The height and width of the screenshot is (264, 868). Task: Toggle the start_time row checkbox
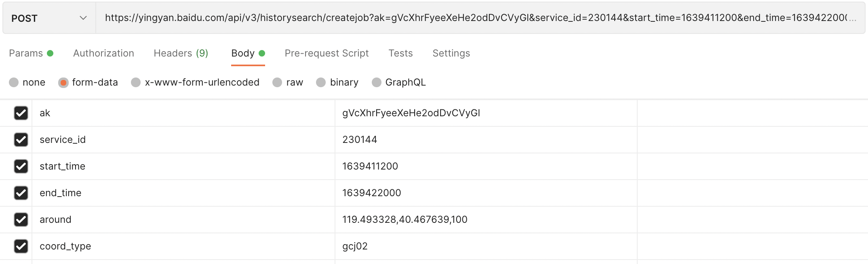click(x=21, y=166)
